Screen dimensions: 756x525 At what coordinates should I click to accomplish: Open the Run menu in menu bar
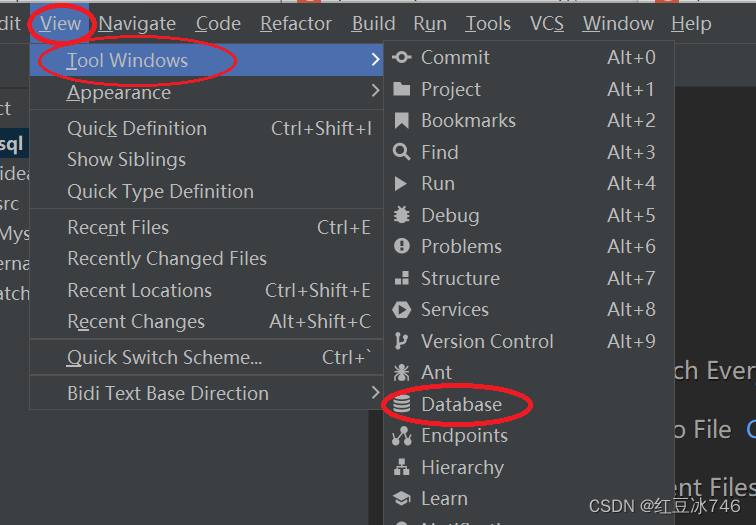[x=430, y=24]
